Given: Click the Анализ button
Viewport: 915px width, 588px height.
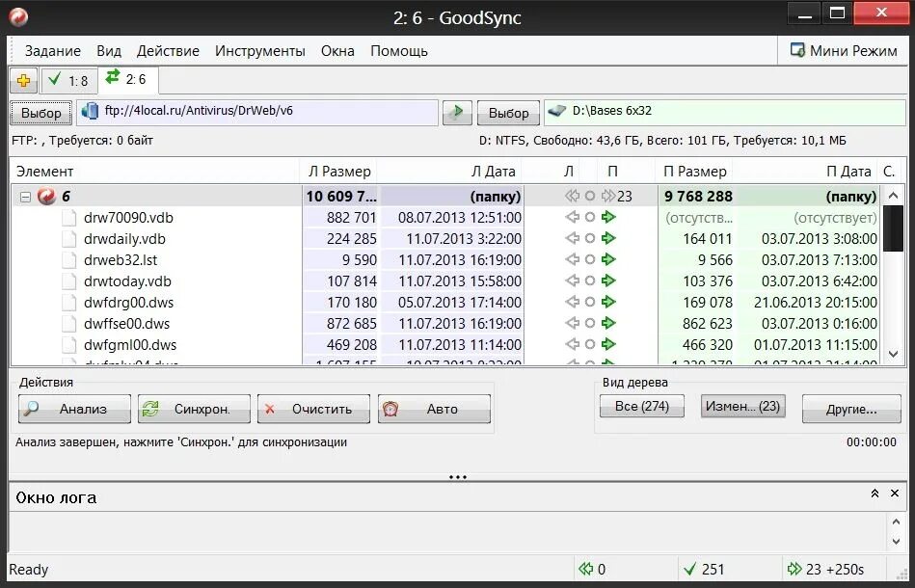Looking at the screenshot, I should click(74, 409).
